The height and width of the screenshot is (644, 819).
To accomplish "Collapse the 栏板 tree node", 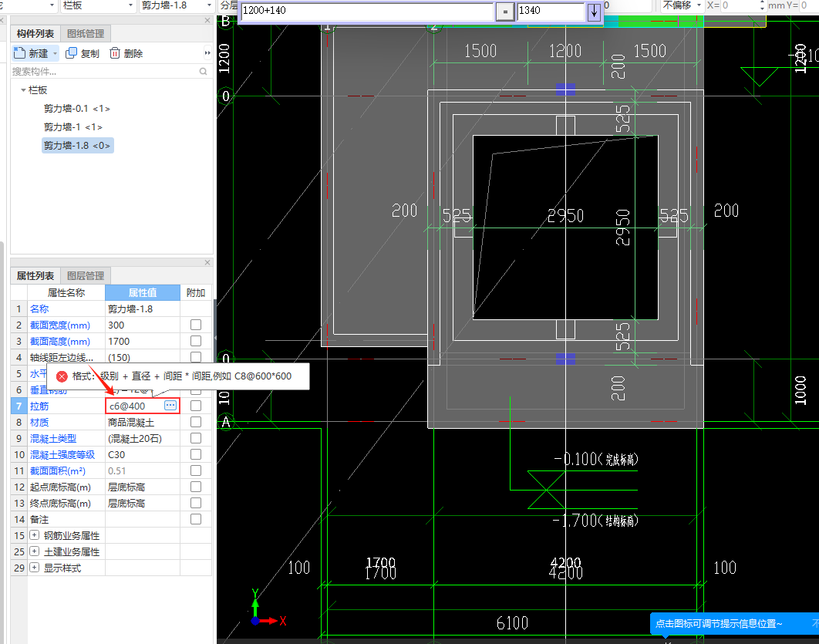I will point(23,89).
